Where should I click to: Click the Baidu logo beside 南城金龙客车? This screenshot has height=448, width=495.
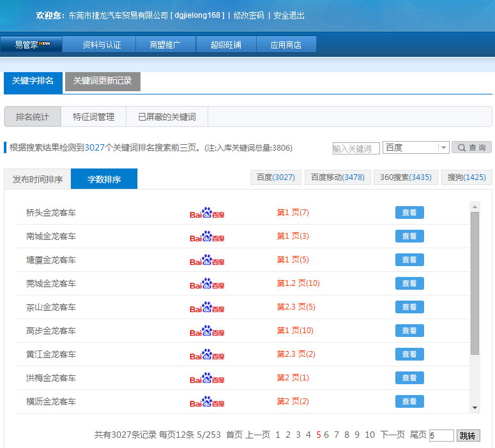(207, 236)
